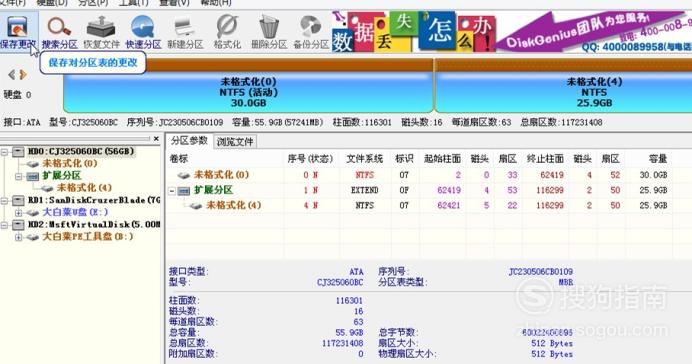Viewport: 692px width, 364px height.
Task: Click total sectors value 117231408 in details
Action: [342, 343]
